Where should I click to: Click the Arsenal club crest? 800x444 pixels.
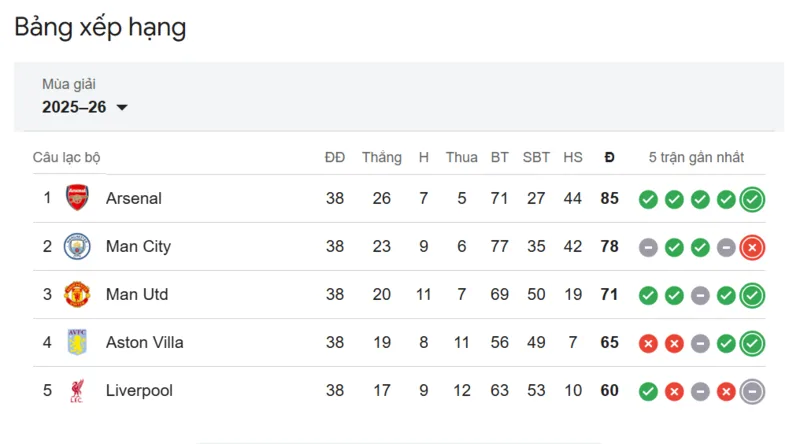77,198
